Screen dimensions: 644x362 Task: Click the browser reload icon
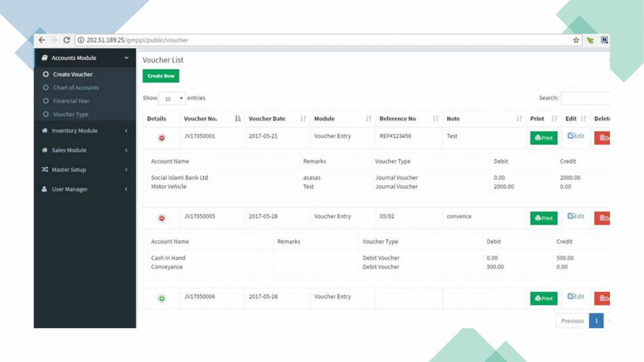(67, 40)
